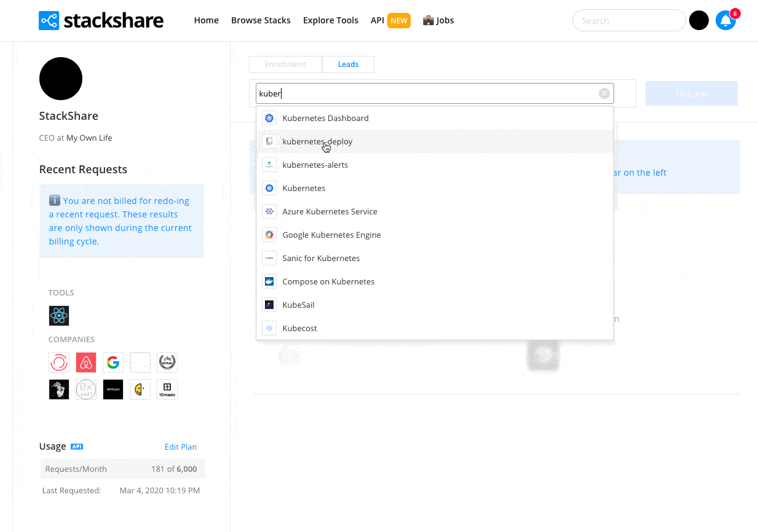The width and height of the screenshot is (758, 532).
Task: Click the Mar 4, 2020 10:19 PM timestamp
Action: [x=160, y=490]
